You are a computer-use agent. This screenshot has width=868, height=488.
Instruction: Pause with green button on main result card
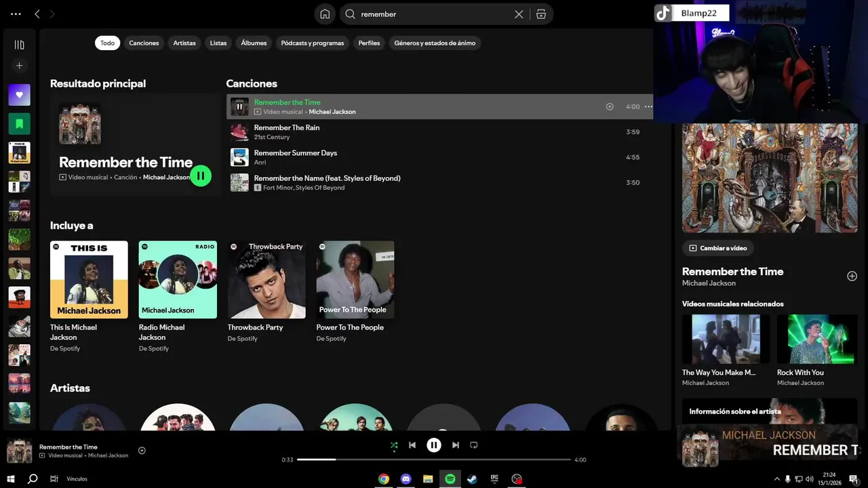tap(201, 176)
